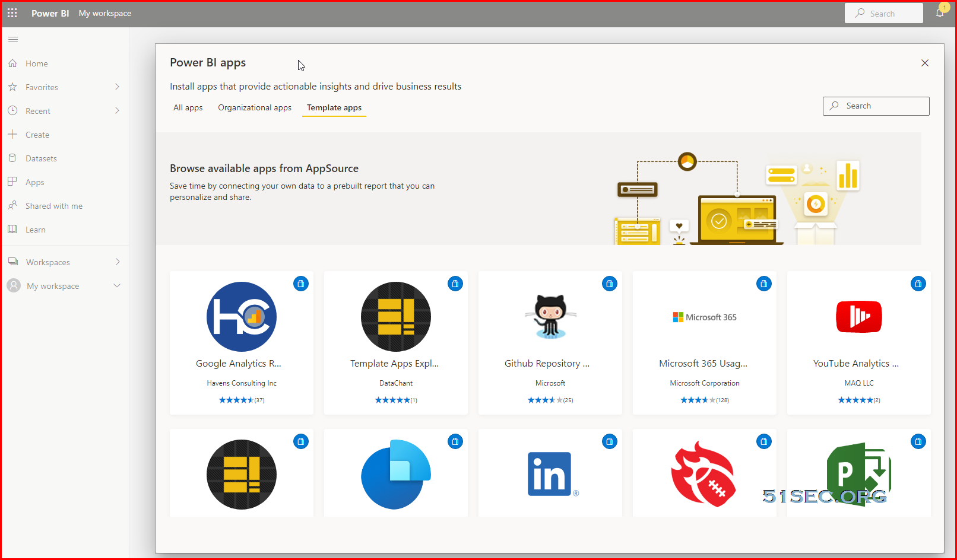957x560 pixels.
Task: Click the Google Analytics hc logo
Action: (x=242, y=317)
